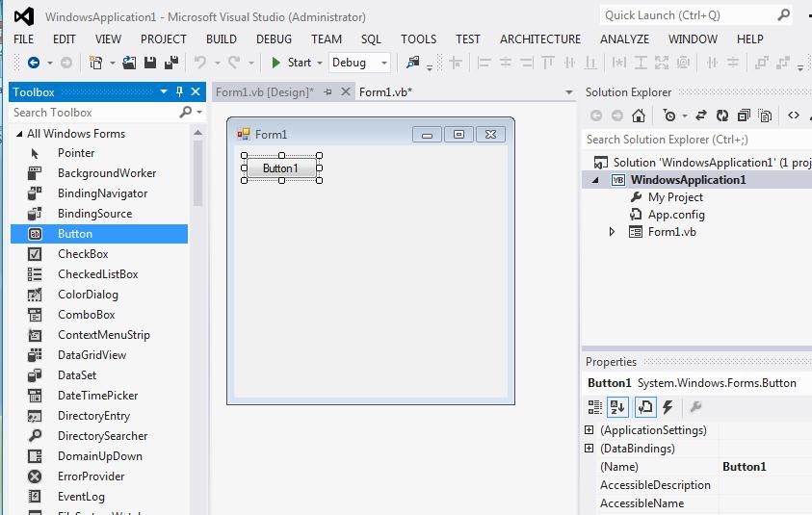Open the Toolbox window options dropdown

coord(164,91)
